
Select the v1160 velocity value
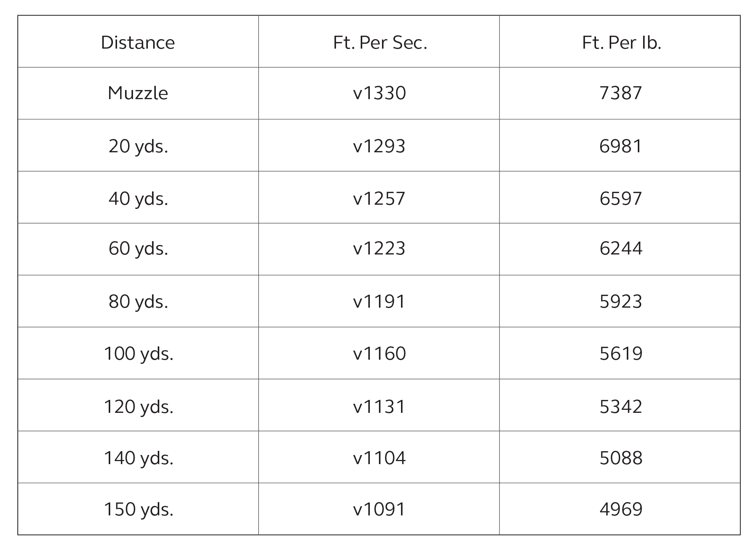click(x=379, y=353)
